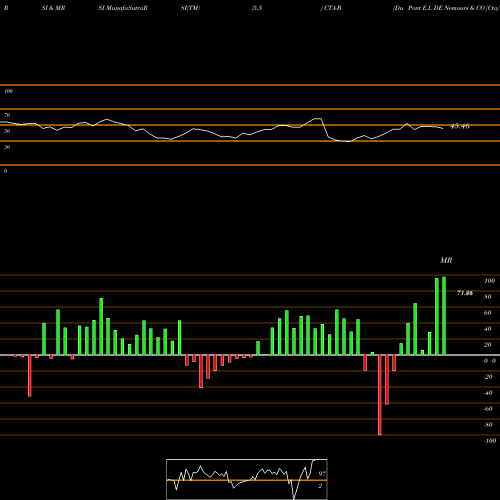Click the RSI axis label 30
Viewport: 500px width, 500px height.
pyautogui.click(x=7, y=147)
